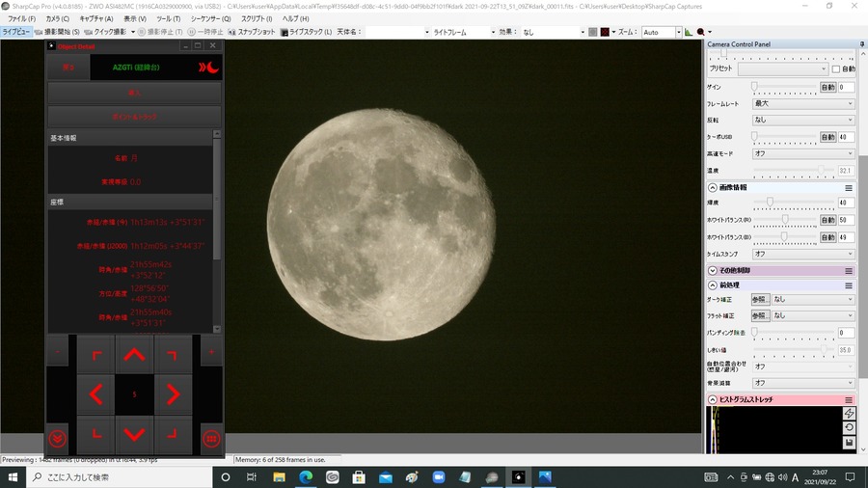Click the right arrow slew button
Viewport: 868px width, 488px height.
click(174, 394)
